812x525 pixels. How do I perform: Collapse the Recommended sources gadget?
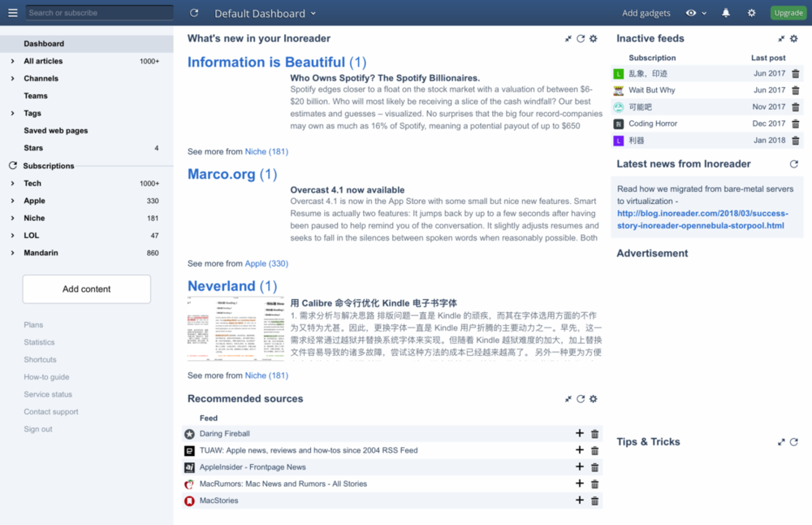tap(568, 398)
